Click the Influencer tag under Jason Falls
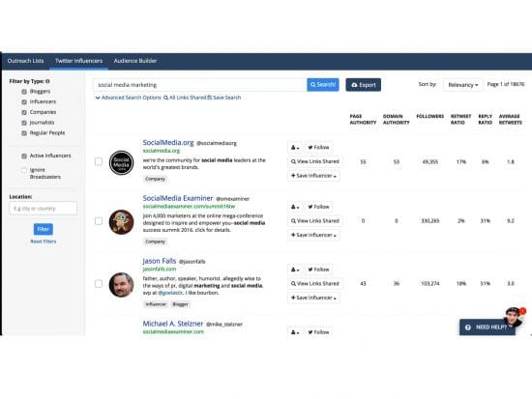Viewport: 532px width, 399px height. click(156, 304)
